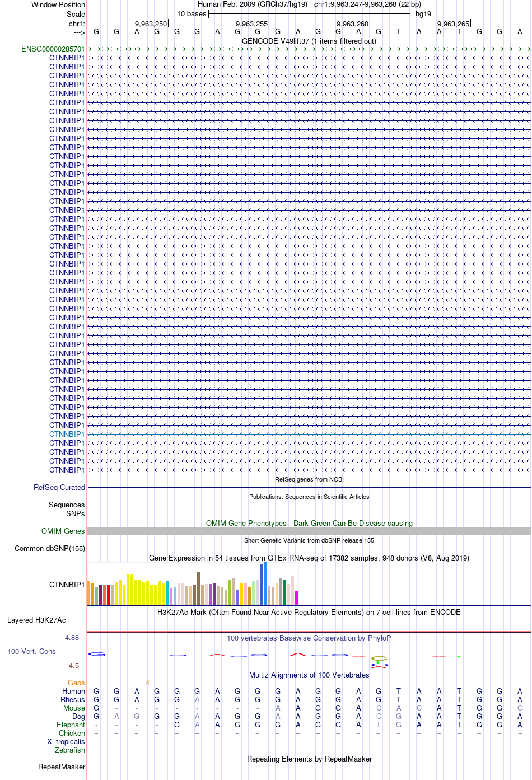Click the RefSeq genes from NCBI title

point(309,480)
